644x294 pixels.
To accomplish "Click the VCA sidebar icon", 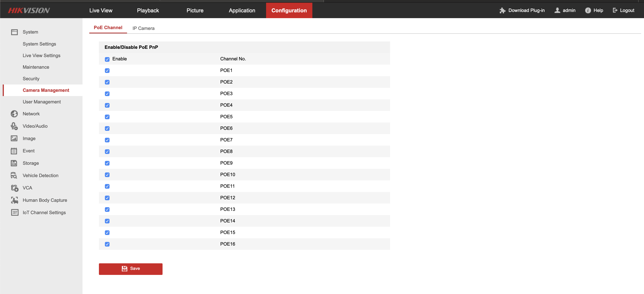I will pyautogui.click(x=14, y=188).
